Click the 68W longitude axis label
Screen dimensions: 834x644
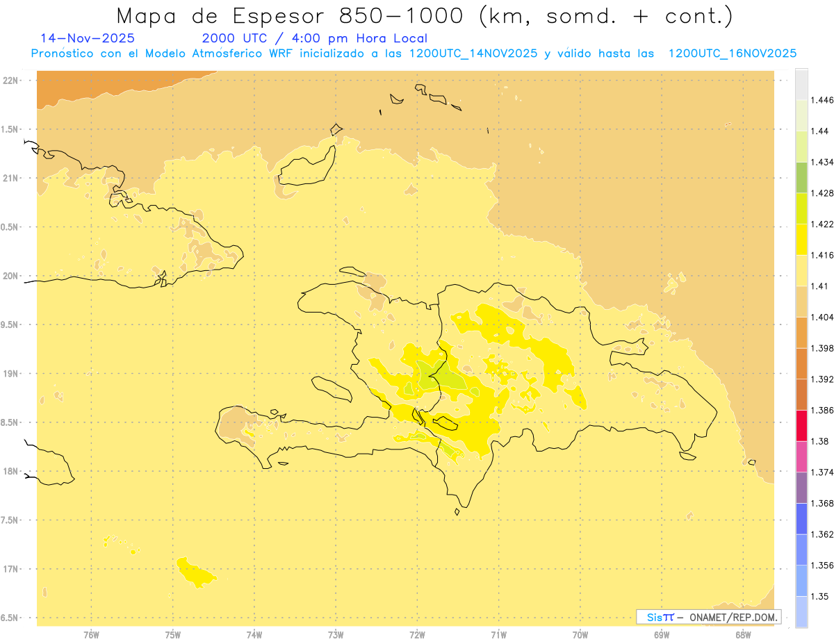click(x=743, y=635)
